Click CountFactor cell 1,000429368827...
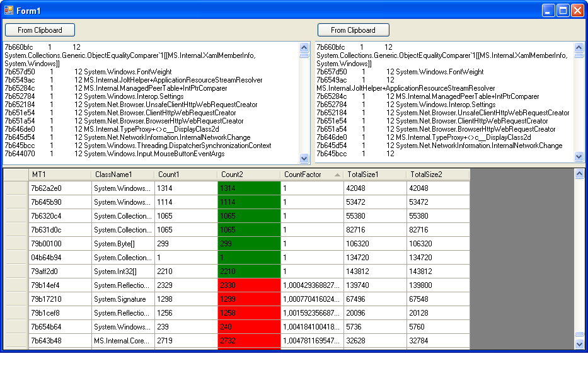The width and height of the screenshot is (588, 378). point(312,285)
